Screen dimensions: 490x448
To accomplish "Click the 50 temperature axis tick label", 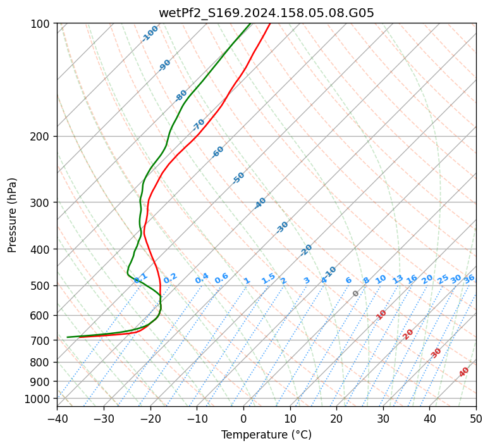I will click(476, 418).
